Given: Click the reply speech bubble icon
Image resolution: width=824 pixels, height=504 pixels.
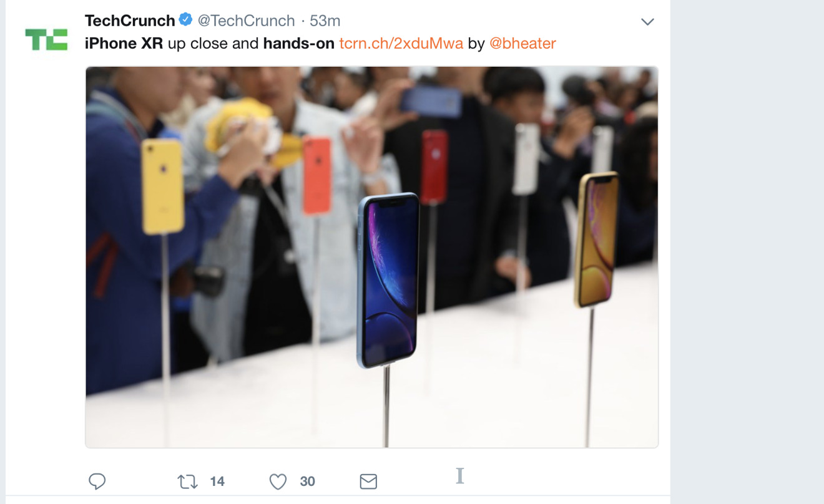Looking at the screenshot, I should 97,482.
